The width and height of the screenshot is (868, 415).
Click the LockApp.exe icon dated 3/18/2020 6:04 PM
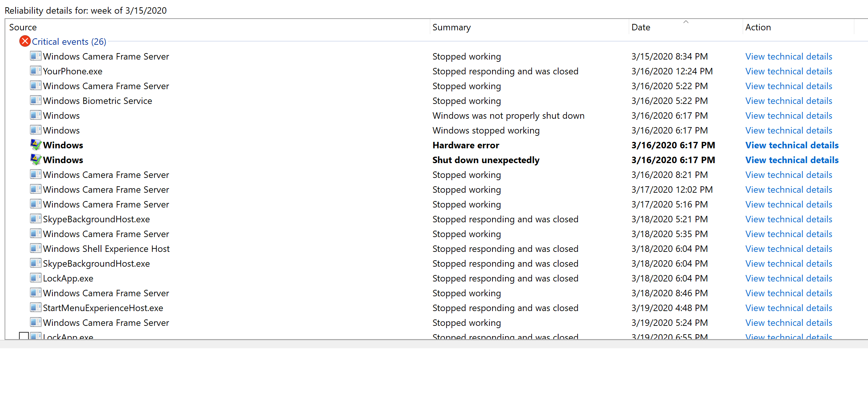click(36, 278)
